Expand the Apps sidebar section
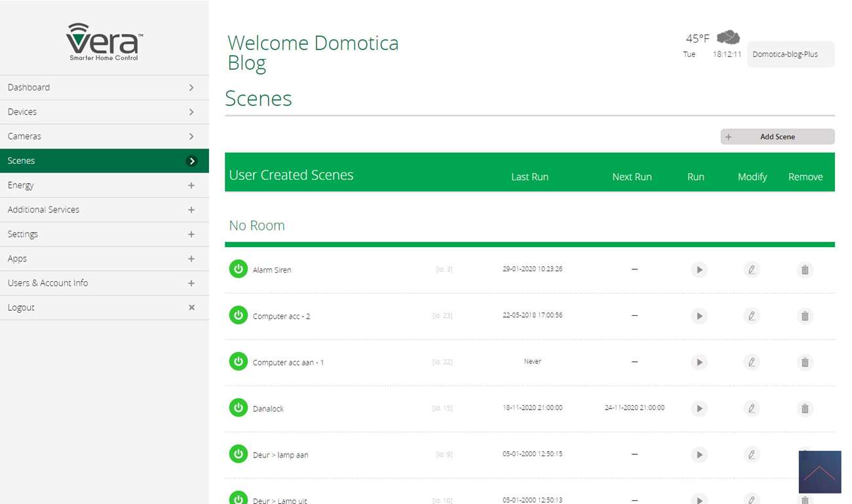This screenshot has height=504, width=852. pyautogui.click(x=104, y=259)
